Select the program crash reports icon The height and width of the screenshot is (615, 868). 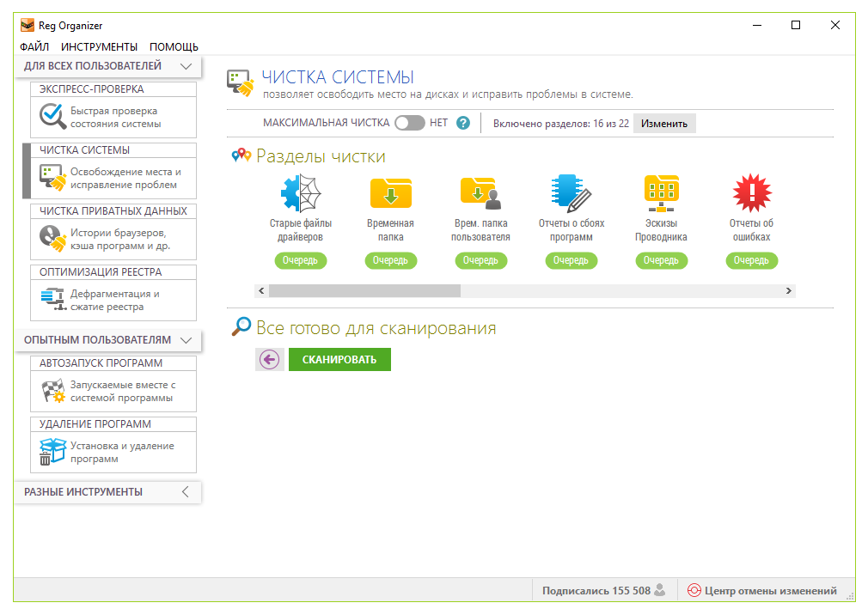(x=572, y=193)
